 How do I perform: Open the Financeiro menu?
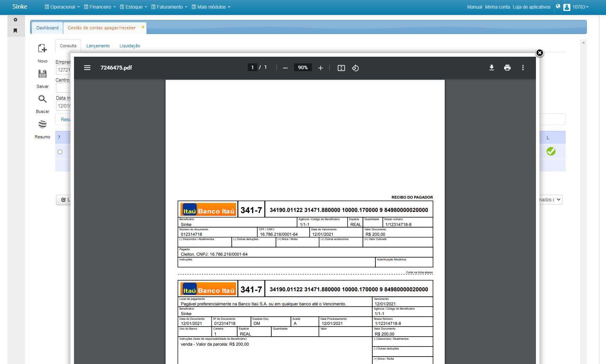[100, 7]
